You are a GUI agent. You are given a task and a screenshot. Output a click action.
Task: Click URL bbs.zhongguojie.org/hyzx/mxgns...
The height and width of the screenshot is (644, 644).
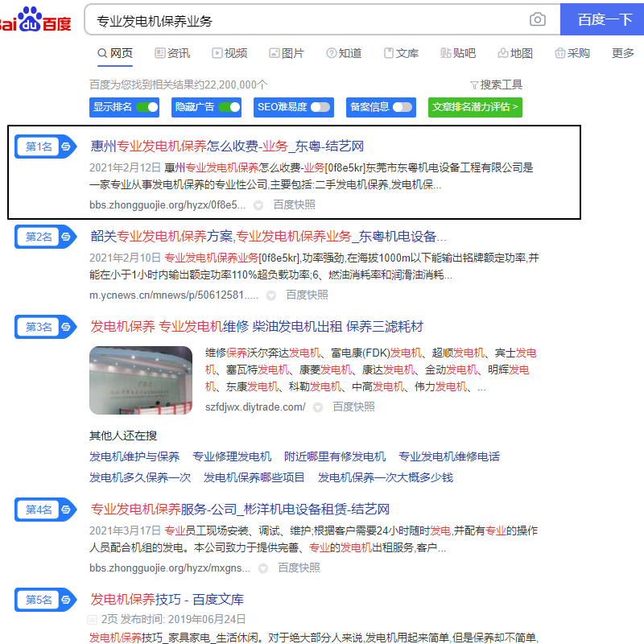click(170, 568)
